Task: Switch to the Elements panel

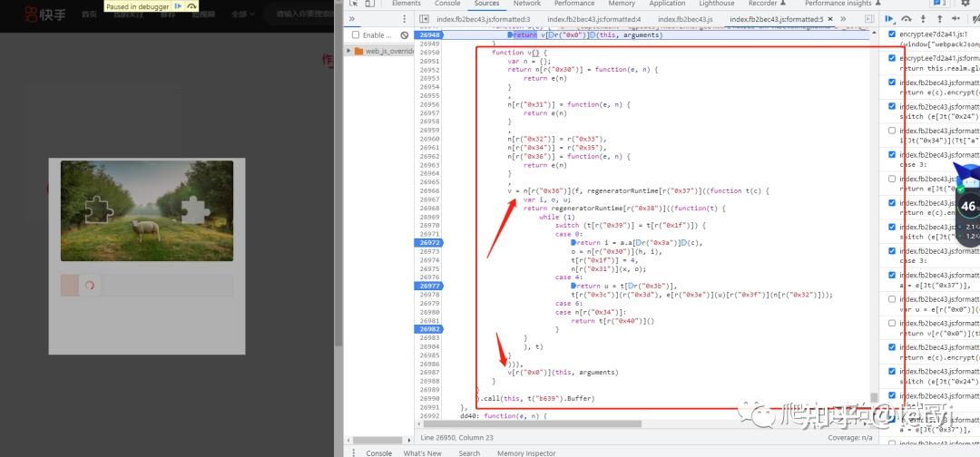Action: point(407,3)
